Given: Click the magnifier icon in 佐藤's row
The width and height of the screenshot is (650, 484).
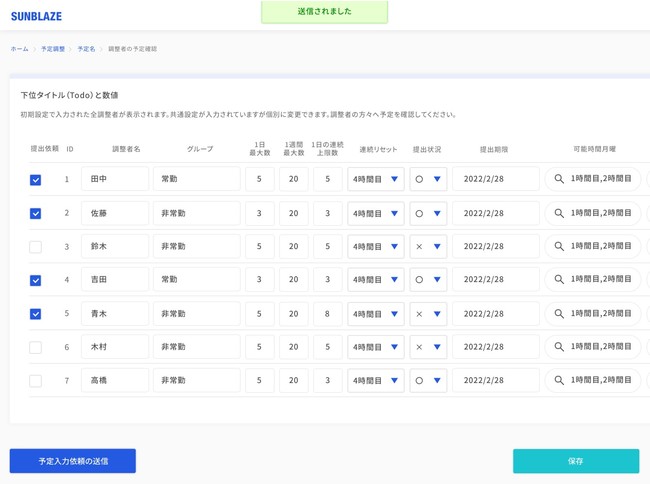Looking at the screenshot, I should click(x=560, y=213).
